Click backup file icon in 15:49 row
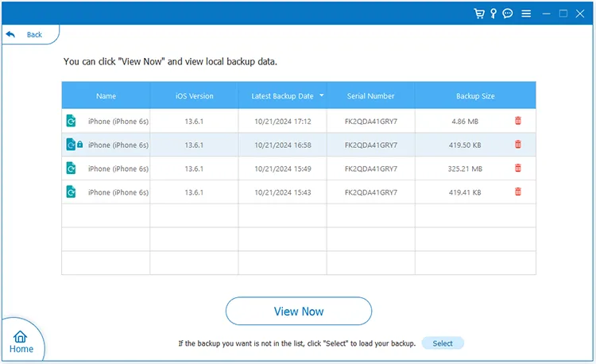This screenshot has height=364, width=596. [x=71, y=168]
